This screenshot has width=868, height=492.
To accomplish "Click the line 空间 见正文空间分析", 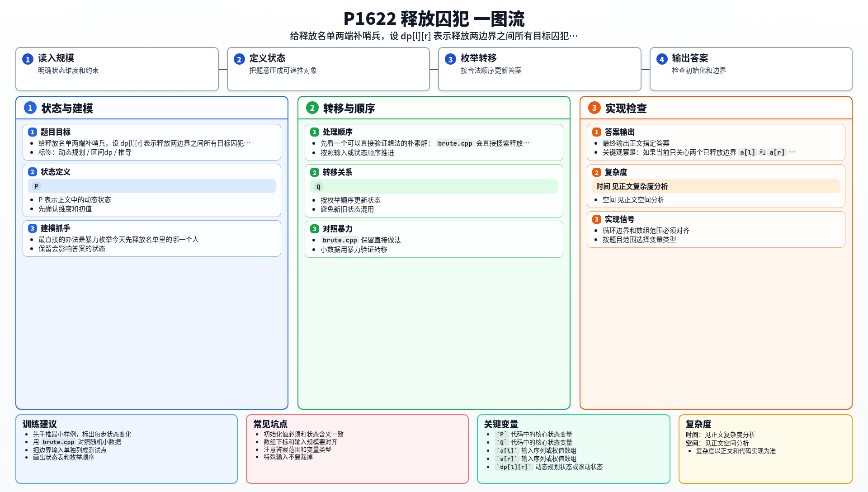I will pos(633,200).
